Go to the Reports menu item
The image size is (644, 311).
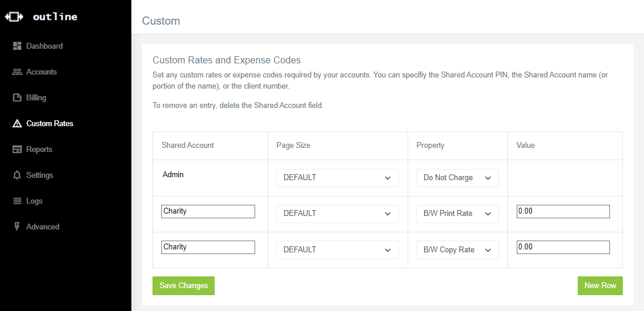(39, 149)
